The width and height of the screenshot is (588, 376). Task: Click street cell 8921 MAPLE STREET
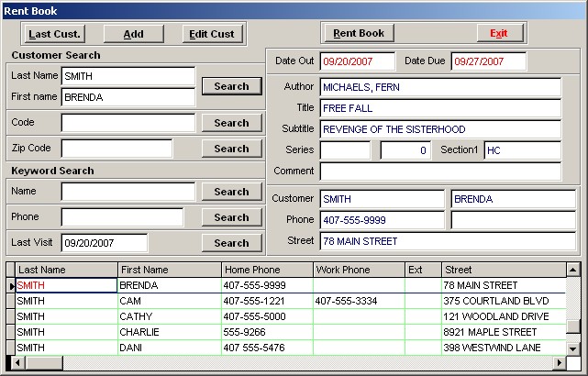coord(504,332)
